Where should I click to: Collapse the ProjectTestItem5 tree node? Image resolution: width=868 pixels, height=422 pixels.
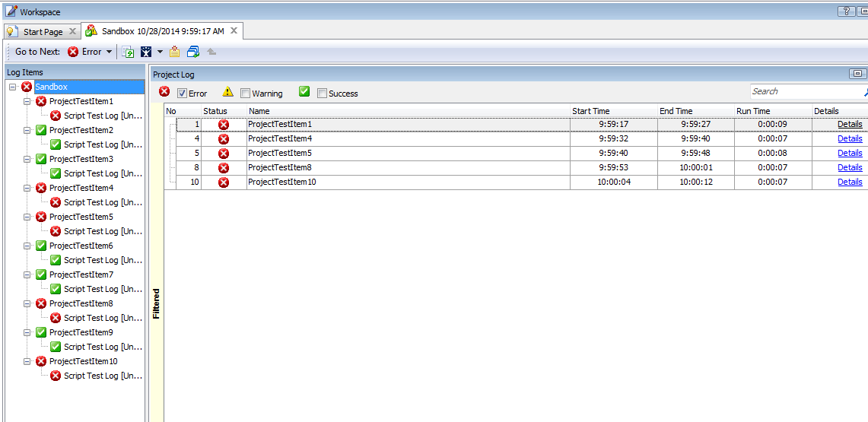[x=27, y=217]
